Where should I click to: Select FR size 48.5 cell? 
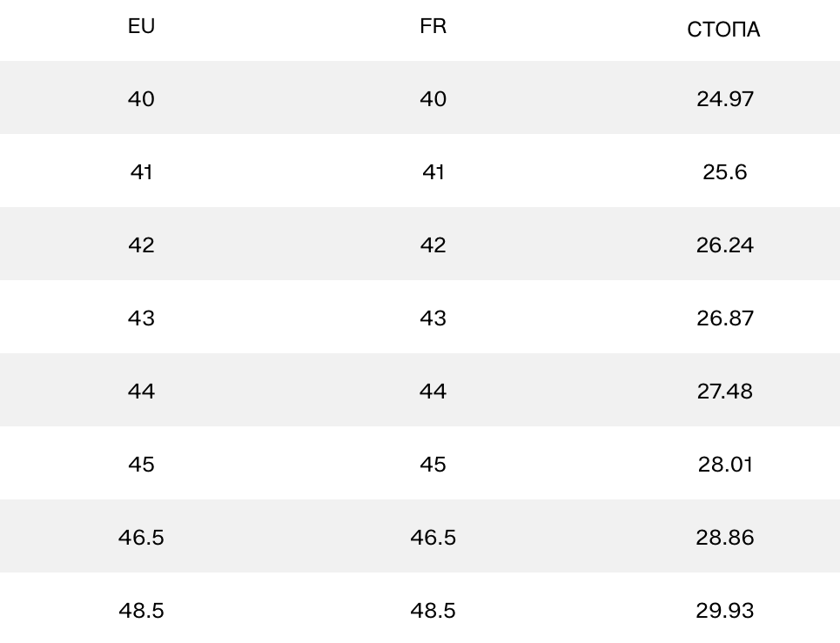click(433, 611)
